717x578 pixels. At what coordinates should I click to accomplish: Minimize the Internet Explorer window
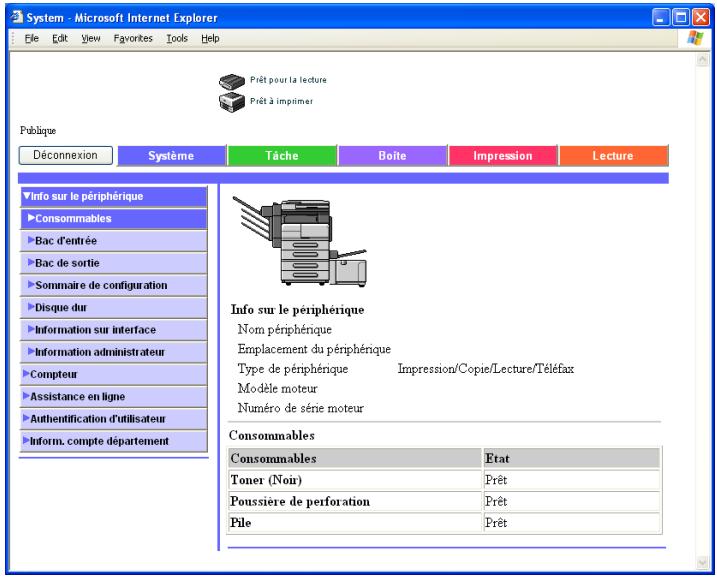[660, 18]
